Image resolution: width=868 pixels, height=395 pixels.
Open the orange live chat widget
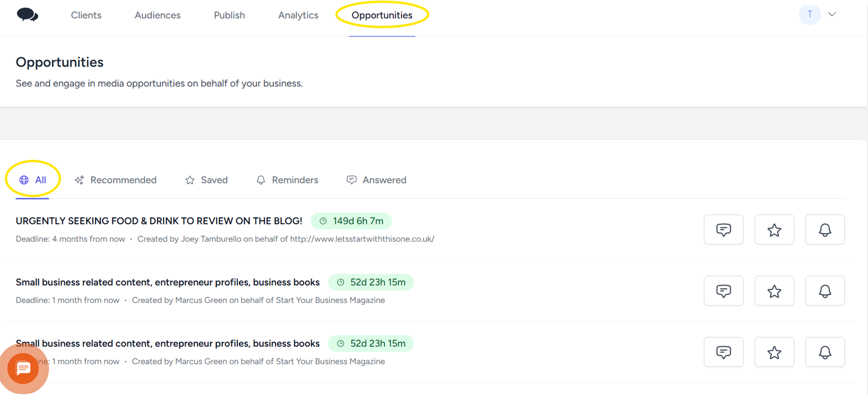tap(24, 368)
